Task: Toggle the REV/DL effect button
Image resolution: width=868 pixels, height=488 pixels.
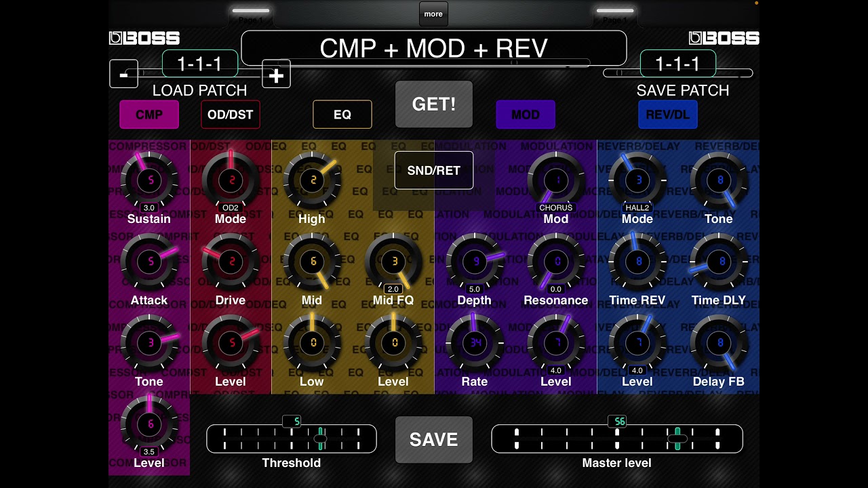Action: tap(668, 115)
